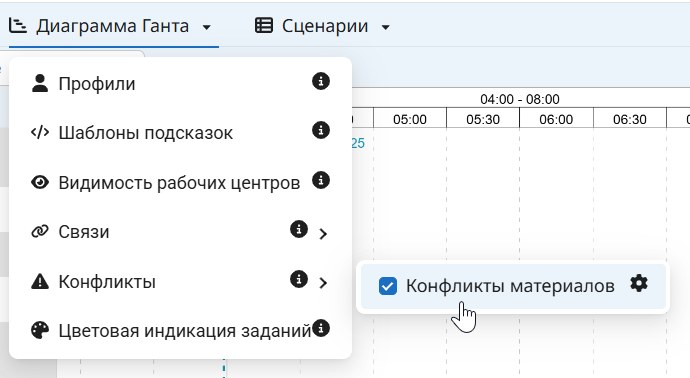Click the 06:00 timeline header cell
Image resolution: width=690 pixels, height=378 pixels.
tap(556, 119)
